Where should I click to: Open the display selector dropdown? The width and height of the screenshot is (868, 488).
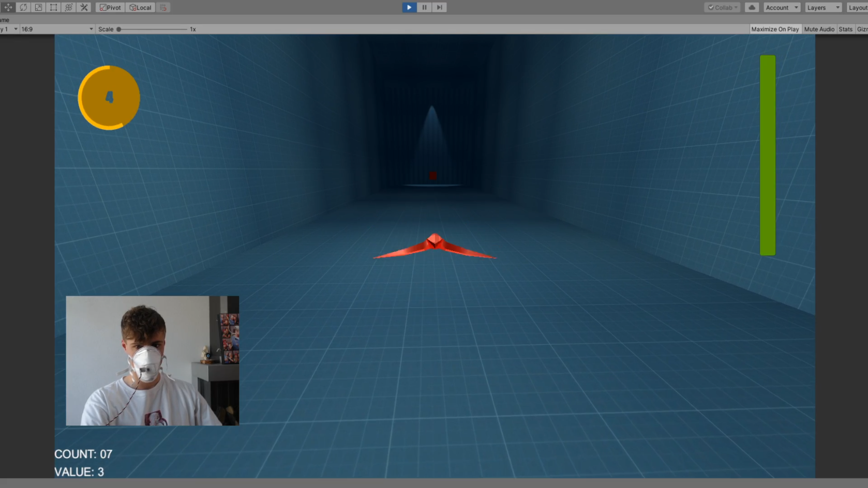tap(9, 29)
